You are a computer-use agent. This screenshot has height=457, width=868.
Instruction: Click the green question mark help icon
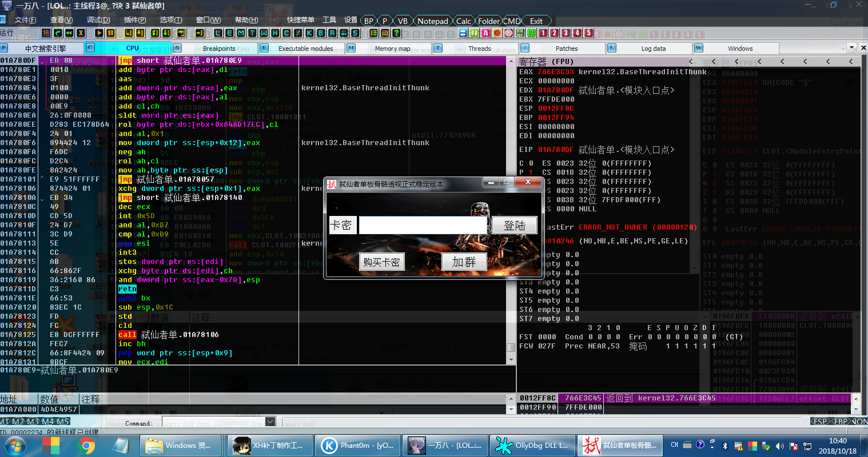point(396,33)
